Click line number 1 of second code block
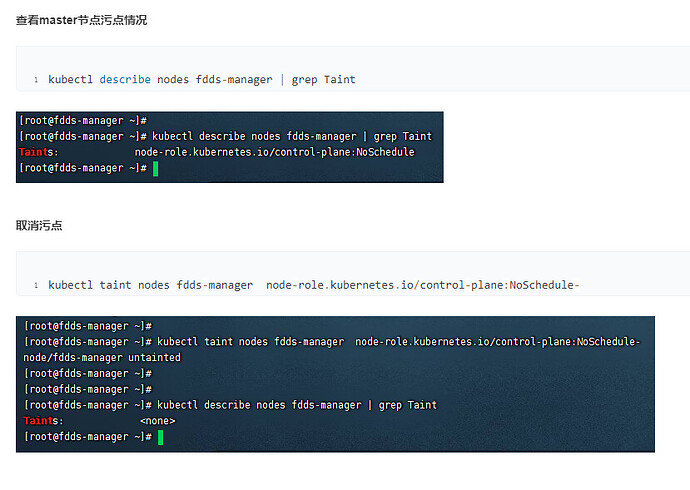This screenshot has height=490, width=690. pyautogui.click(x=36, y=286)
